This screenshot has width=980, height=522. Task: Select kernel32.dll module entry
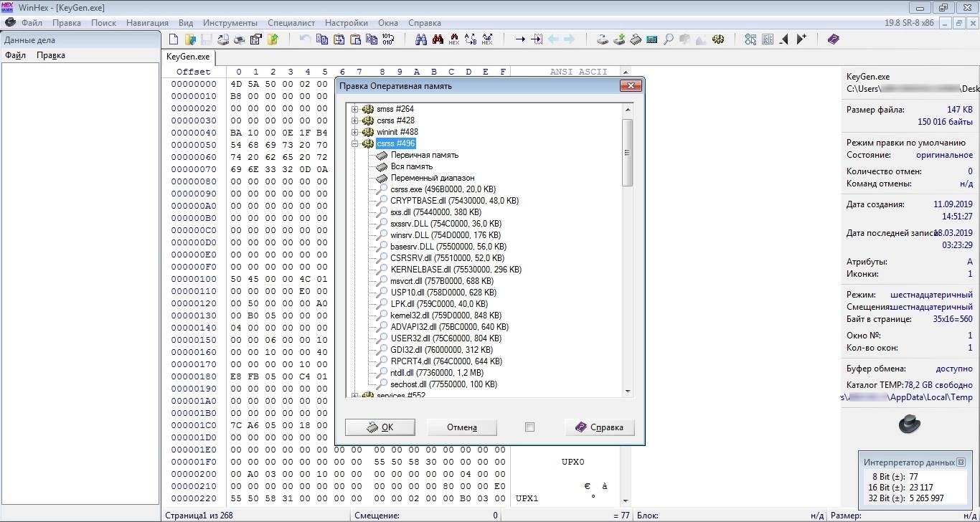click(446, 315)
